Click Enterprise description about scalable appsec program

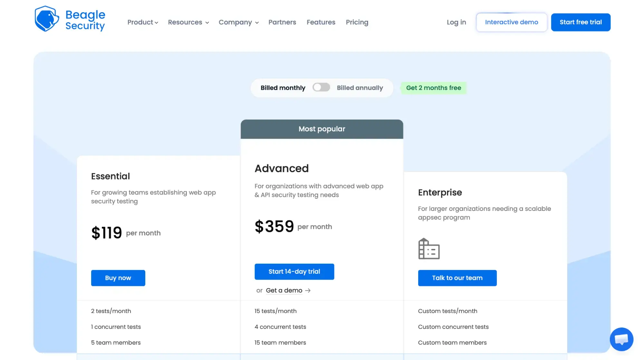(484, 213)
